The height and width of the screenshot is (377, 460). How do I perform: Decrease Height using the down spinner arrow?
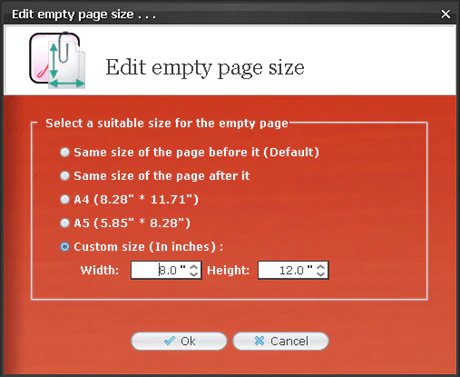(321, 274)
